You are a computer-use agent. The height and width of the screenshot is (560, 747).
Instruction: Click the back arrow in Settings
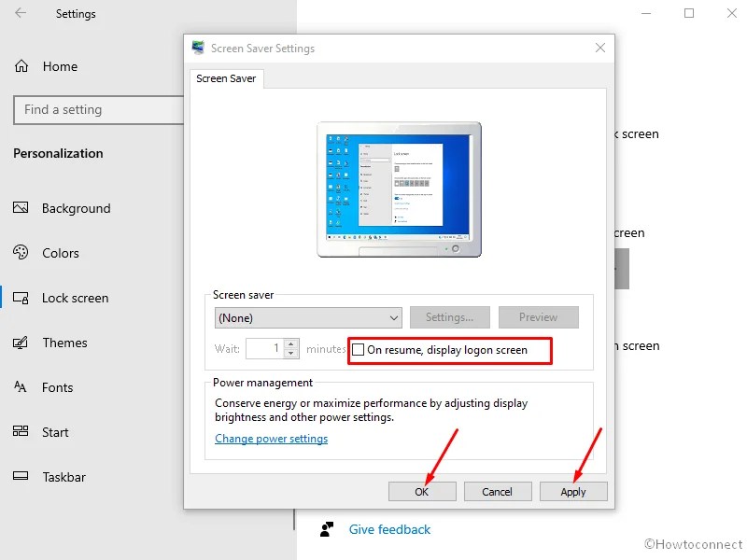pos(21,14)
